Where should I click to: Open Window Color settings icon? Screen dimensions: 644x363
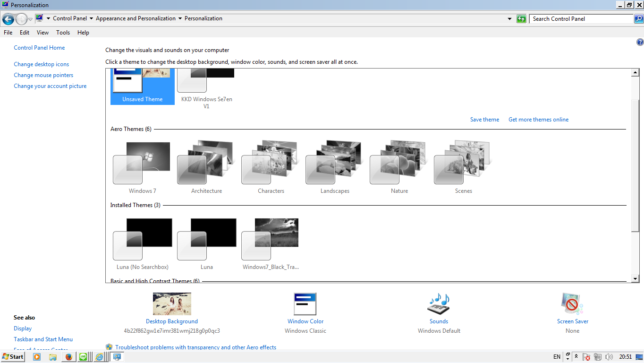coord(305,303)
